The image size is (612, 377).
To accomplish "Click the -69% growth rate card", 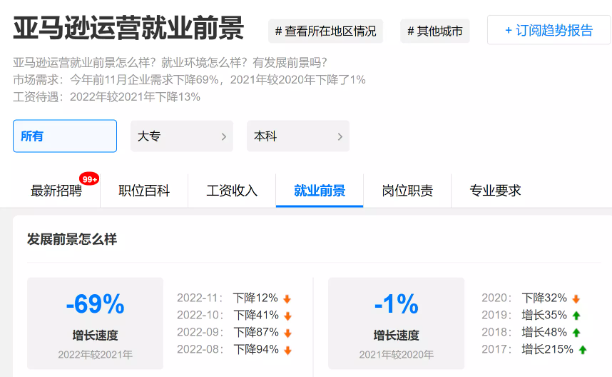I will (x=95, y=323).
